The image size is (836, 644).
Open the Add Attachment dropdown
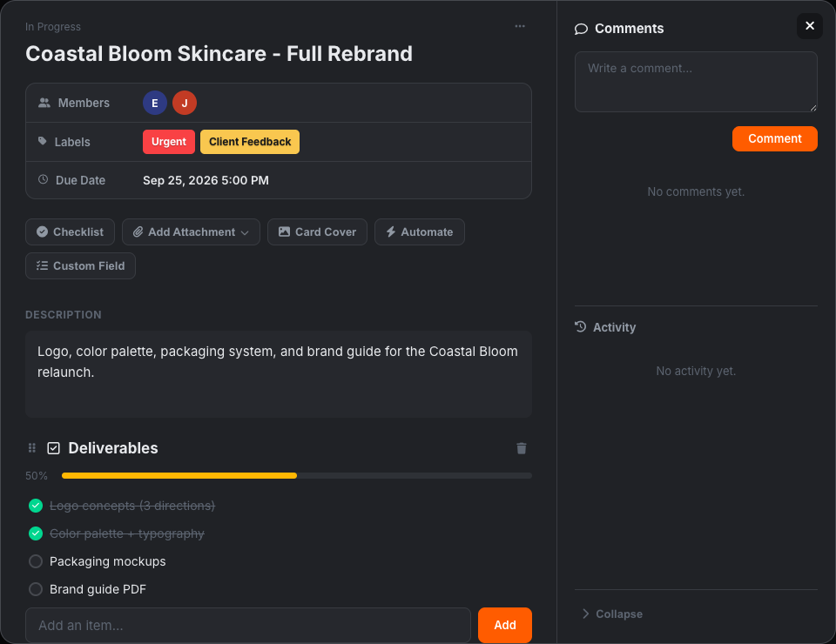[x=191, y=232]
